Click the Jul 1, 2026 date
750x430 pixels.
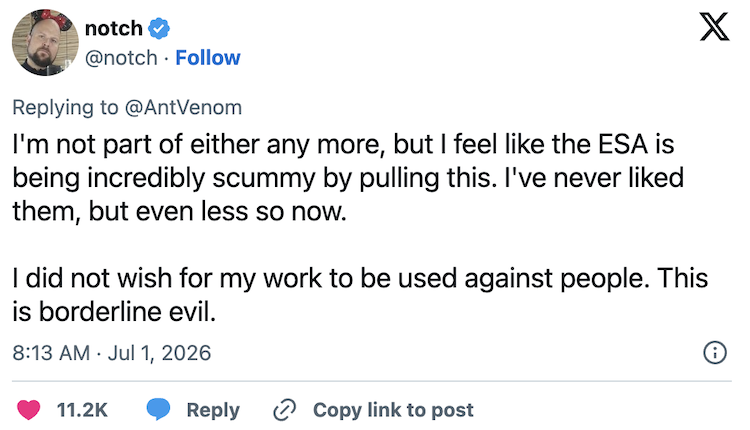159,353
